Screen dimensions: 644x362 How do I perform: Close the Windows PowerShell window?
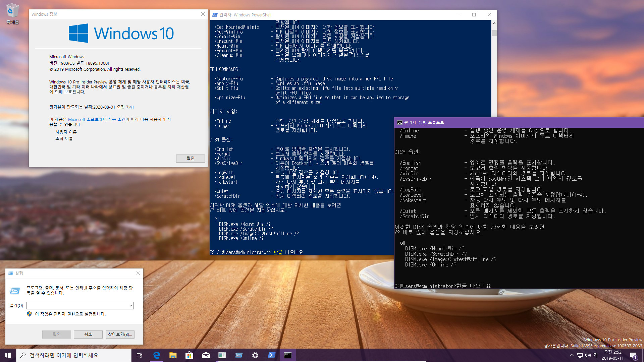coord(489,15)
